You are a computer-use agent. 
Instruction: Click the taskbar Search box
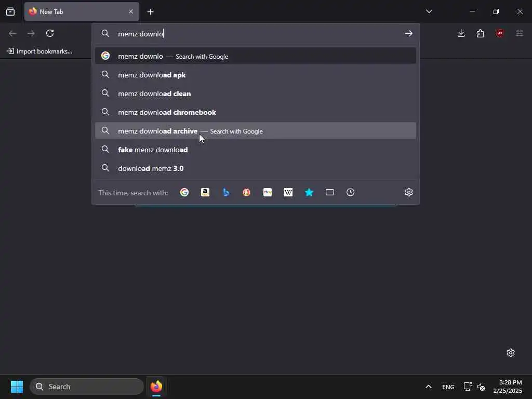click(87, 387)
